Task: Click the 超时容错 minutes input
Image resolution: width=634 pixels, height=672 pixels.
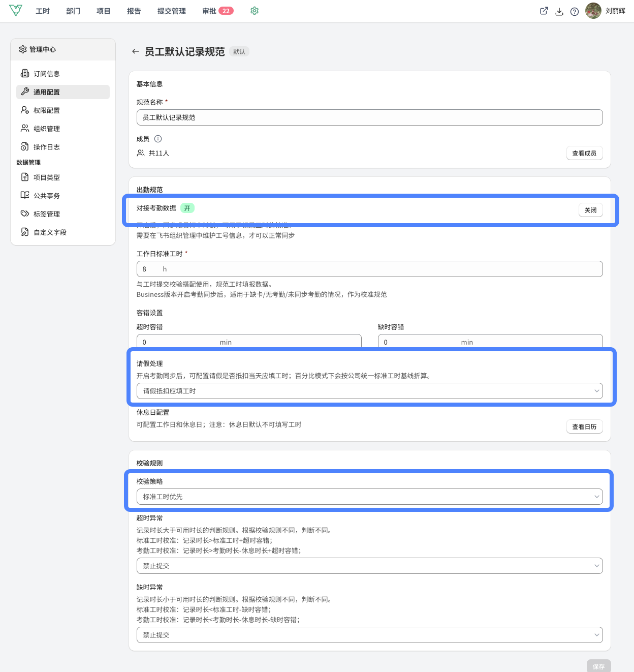Action: pyautogui.click(x=249, y=342)
